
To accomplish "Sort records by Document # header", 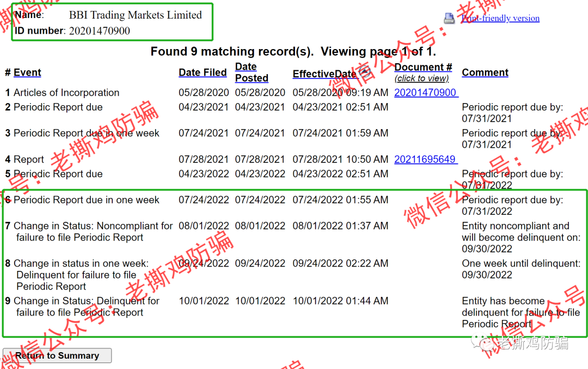I will (423, 67).
